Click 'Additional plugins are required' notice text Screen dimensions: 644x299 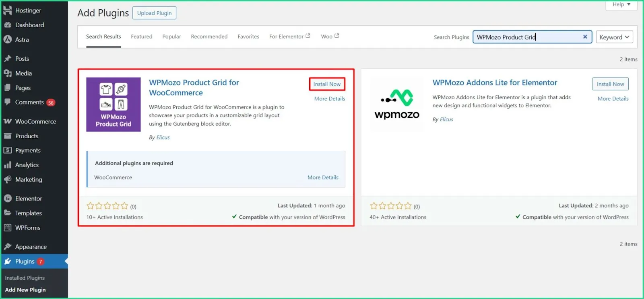click(x=134, y=163)
